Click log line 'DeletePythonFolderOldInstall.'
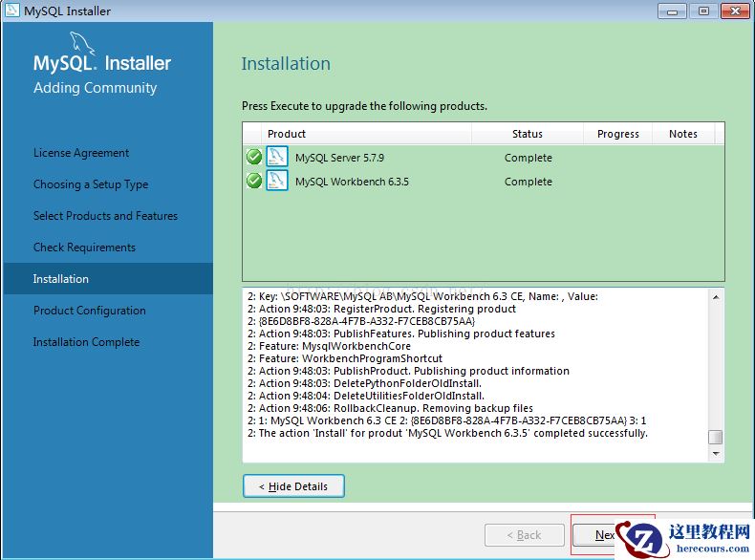 point(364,384)
